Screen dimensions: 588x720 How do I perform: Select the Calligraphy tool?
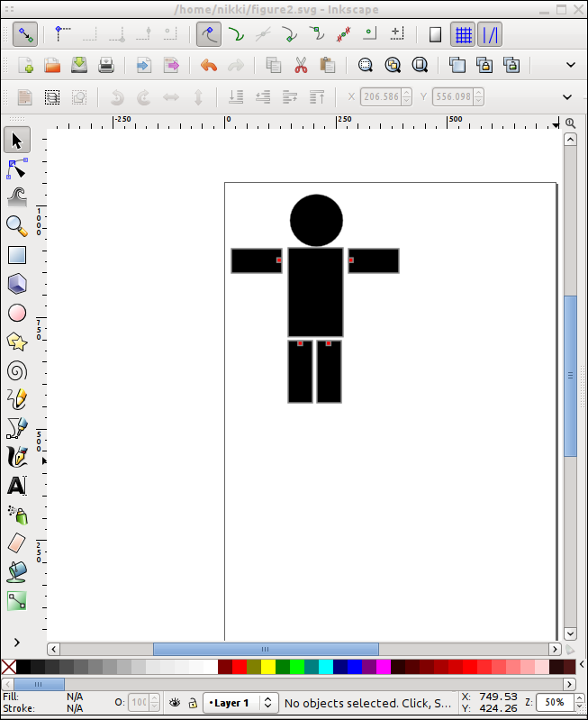click(x=17, y=457)
